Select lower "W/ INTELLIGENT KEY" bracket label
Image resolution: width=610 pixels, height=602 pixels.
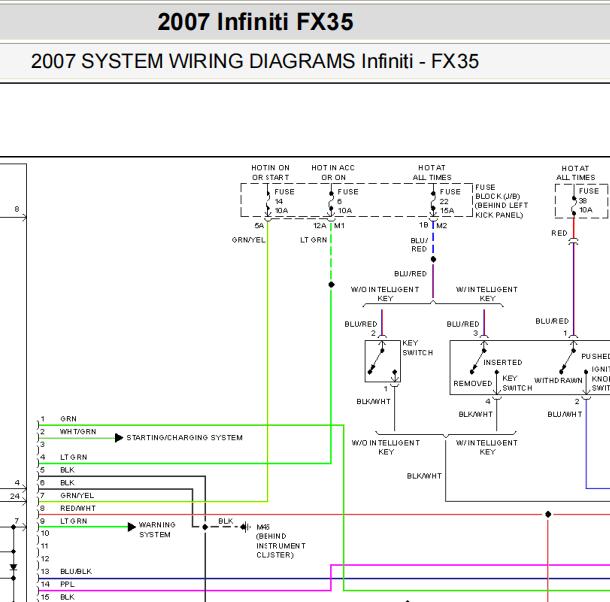pyautogui.click(x=487, y=447)
